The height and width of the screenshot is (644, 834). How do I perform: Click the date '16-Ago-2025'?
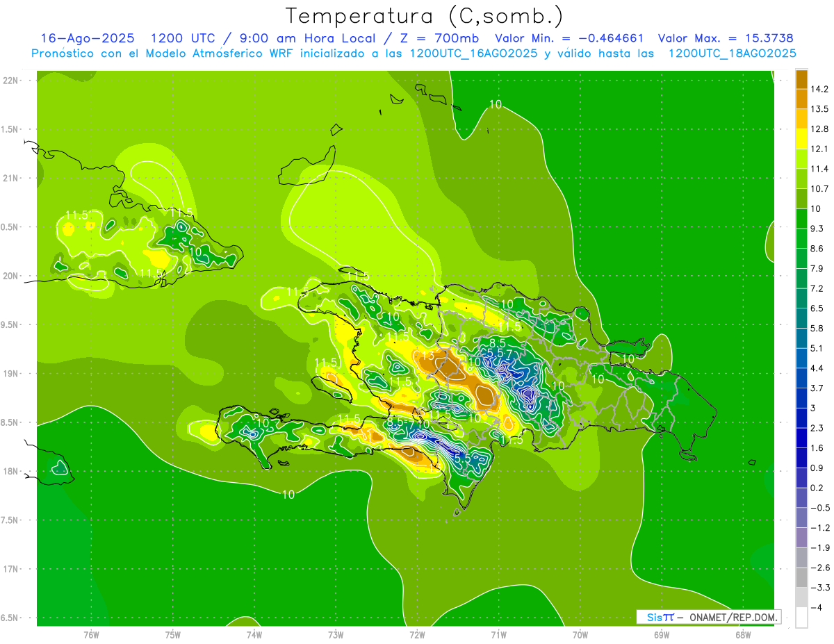pyautogui.click(x=88, y=38)
